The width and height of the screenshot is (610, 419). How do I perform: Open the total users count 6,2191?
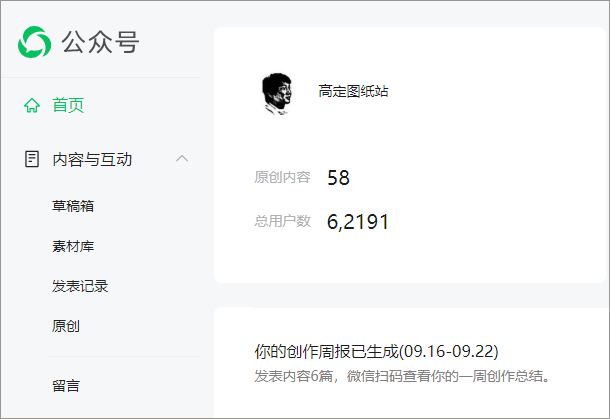(357, 222)
